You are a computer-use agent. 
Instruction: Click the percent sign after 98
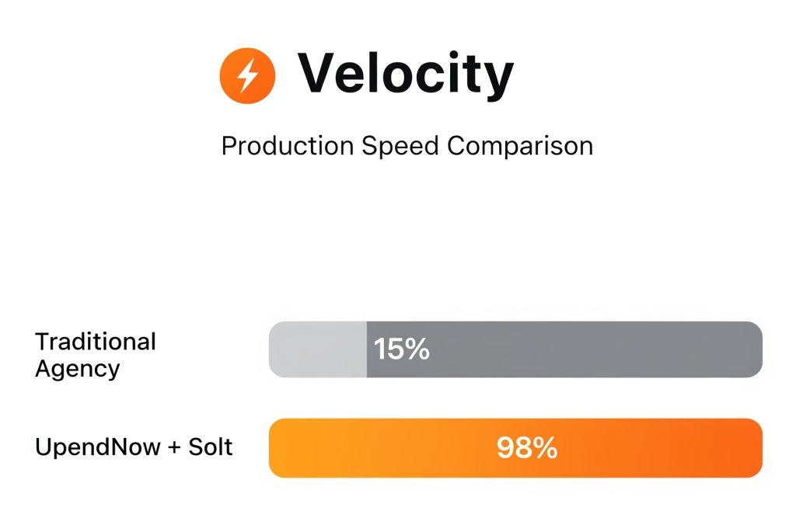coord(546,448)
